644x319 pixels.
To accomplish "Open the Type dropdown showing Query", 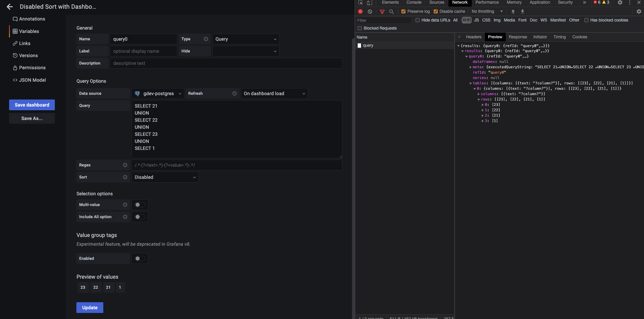I will [x=246, y=39].
